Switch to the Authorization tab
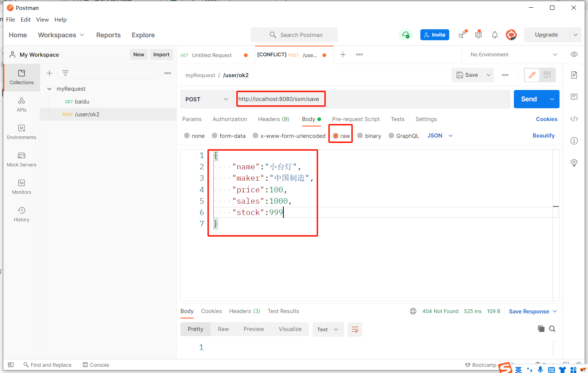588x373 pixels. [x=230, y=119]
